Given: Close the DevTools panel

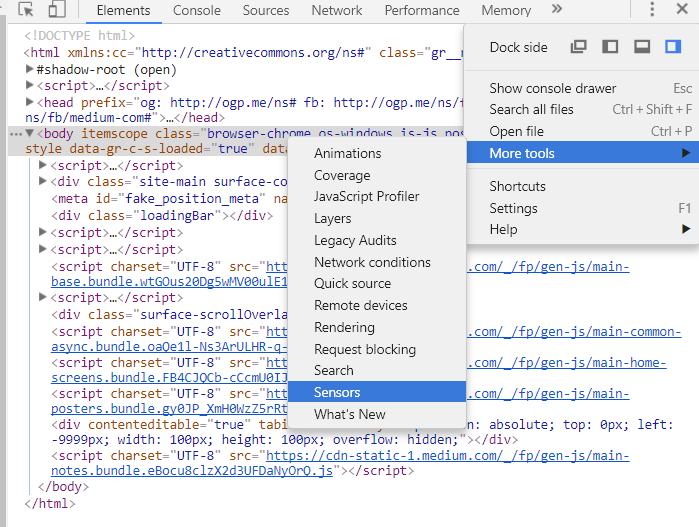Looking at the screenshot, I should [x=682, y=9].
